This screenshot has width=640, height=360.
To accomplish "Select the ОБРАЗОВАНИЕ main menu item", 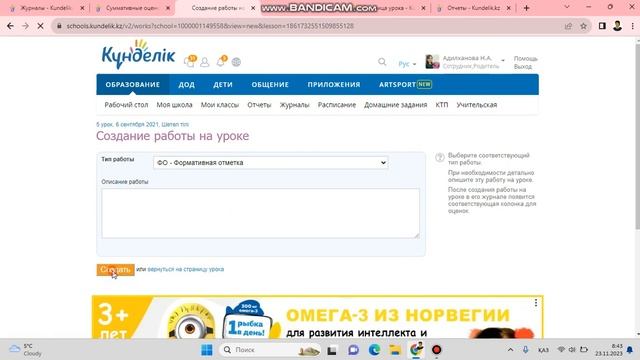I will point(133,84).
